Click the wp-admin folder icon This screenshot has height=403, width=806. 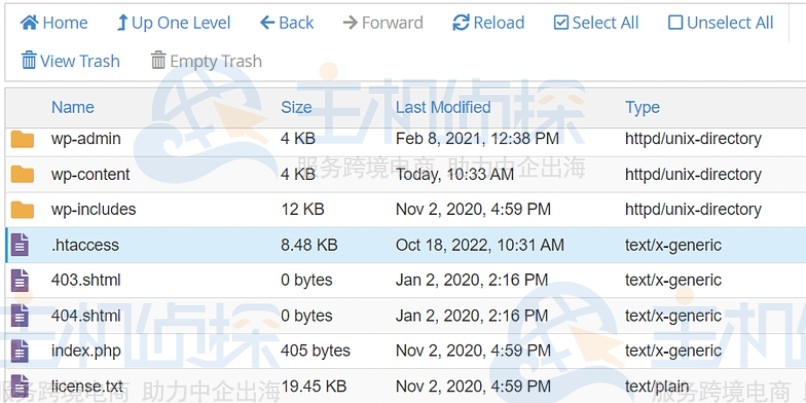click(x=22, y=139)
